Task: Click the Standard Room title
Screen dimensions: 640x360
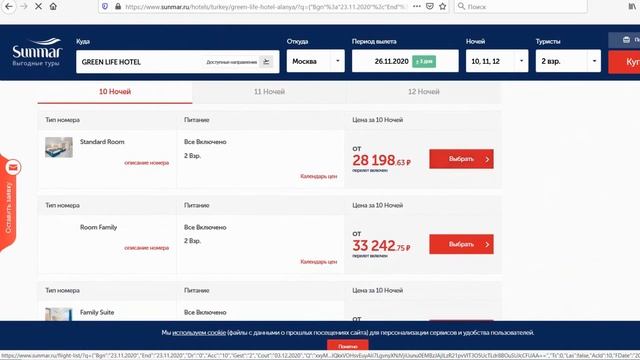Action: click(x=102, y=142)
